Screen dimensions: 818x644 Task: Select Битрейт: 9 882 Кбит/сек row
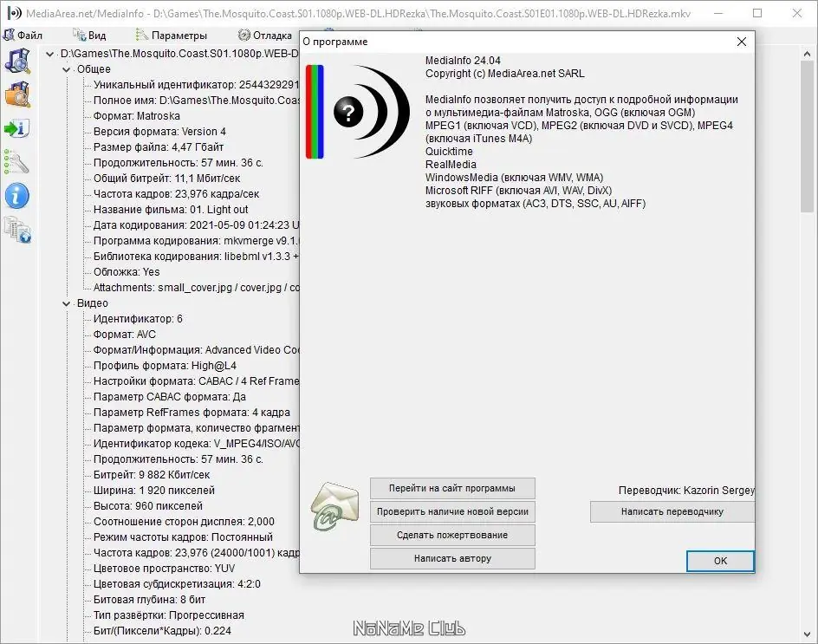pyautogui.click(x=152, y=475)
